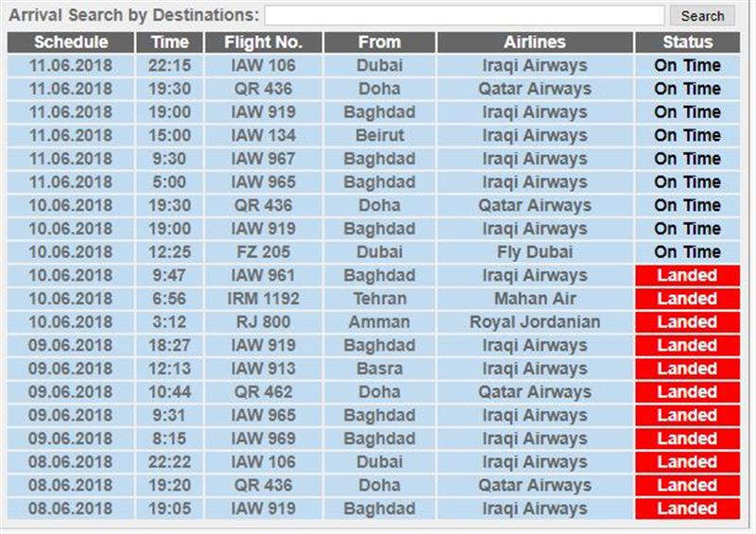
Task: Select the Schedule column header
Action: click(71, 43)
